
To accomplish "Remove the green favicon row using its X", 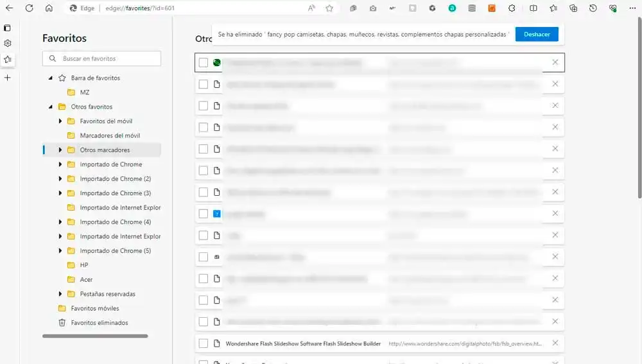I will pos(555,62).
